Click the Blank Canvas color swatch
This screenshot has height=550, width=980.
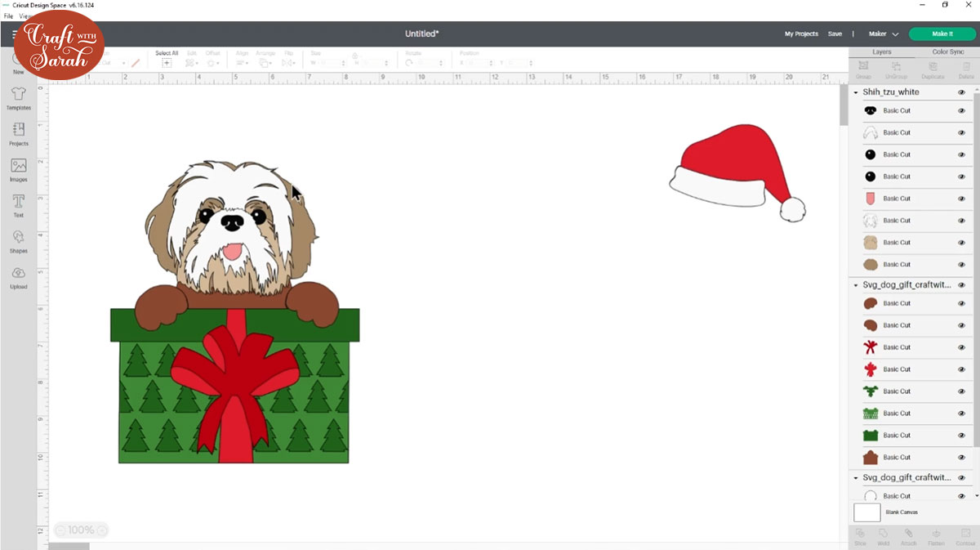pyautogui.click(x=867, y=512)
